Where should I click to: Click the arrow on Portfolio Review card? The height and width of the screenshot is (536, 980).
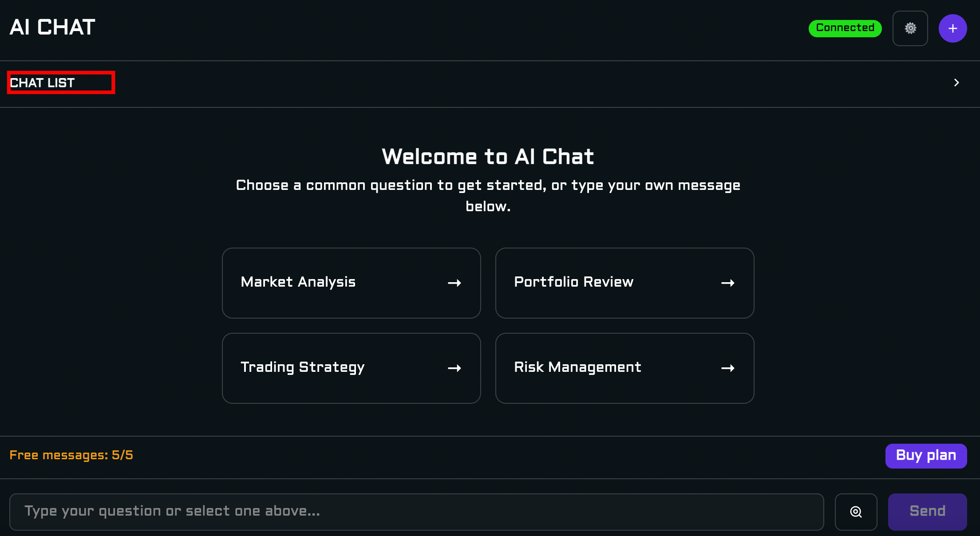pos(727,283)
